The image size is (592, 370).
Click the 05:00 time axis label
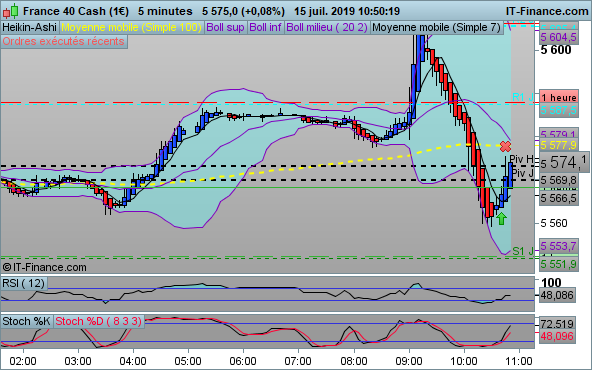pos(188,361)
